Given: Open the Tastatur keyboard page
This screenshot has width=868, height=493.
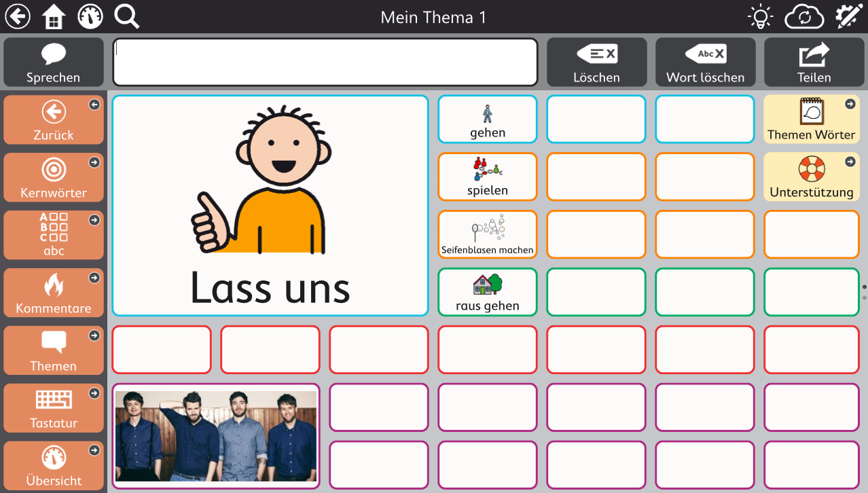Looking at the screenshot, I should coord(54,408).
